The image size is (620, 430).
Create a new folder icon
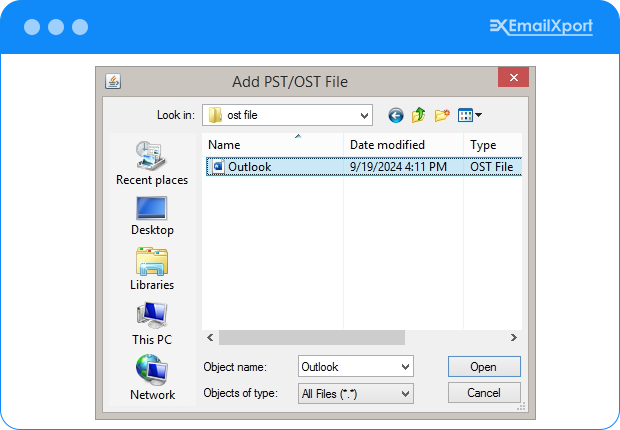click(442, 115)
